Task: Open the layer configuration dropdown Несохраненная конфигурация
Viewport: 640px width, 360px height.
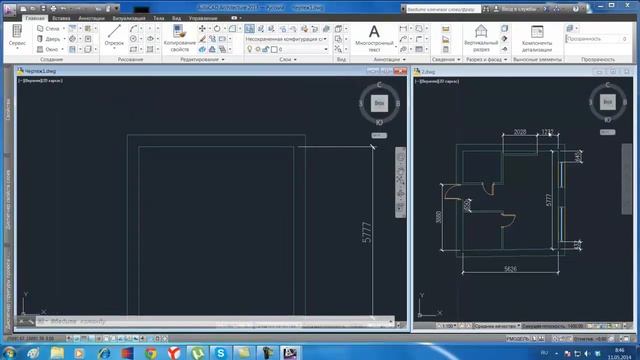Action: [x=286, y=39]
